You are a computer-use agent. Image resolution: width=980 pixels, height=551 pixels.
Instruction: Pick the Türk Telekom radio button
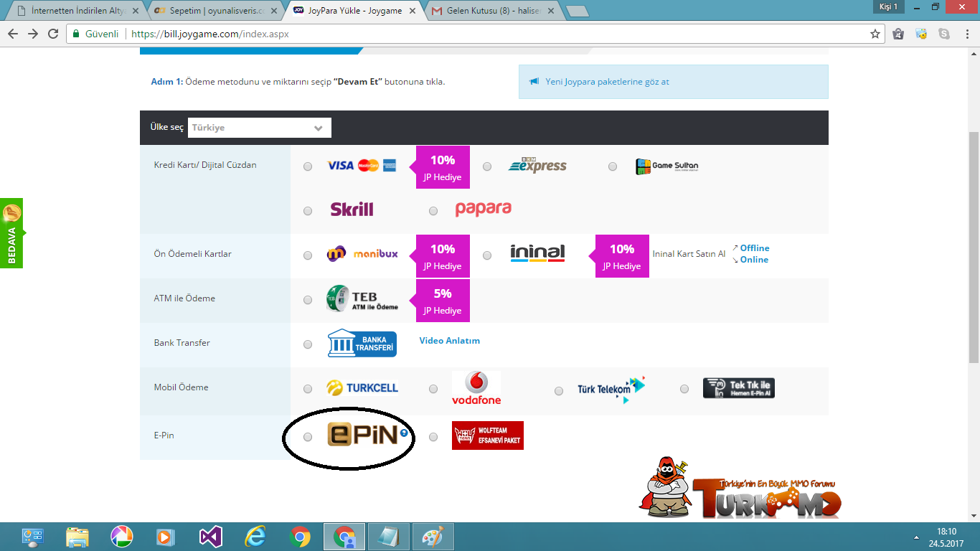(x=559, y=391)
